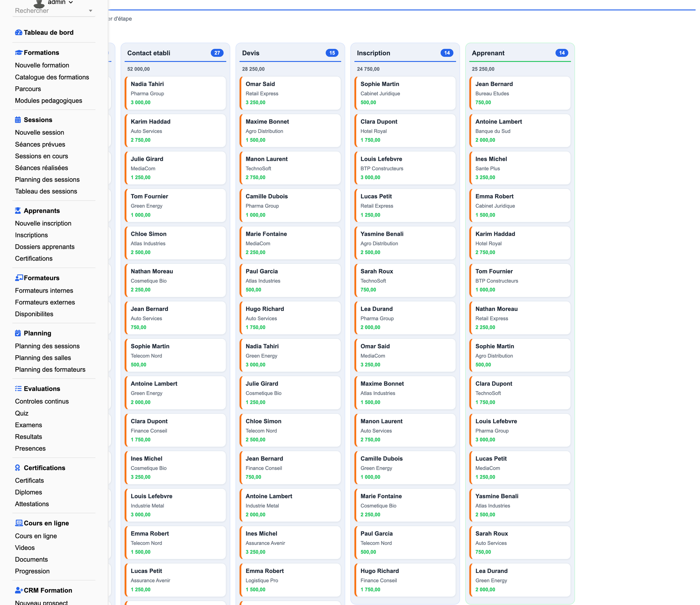
Task: Open Videos page
Action: (x=25, y=548)
